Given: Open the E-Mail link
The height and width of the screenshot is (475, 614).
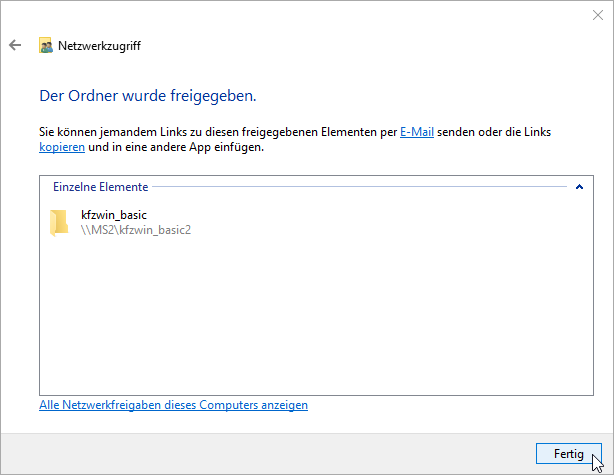Looking at the screenshot, I should [417, 132].
